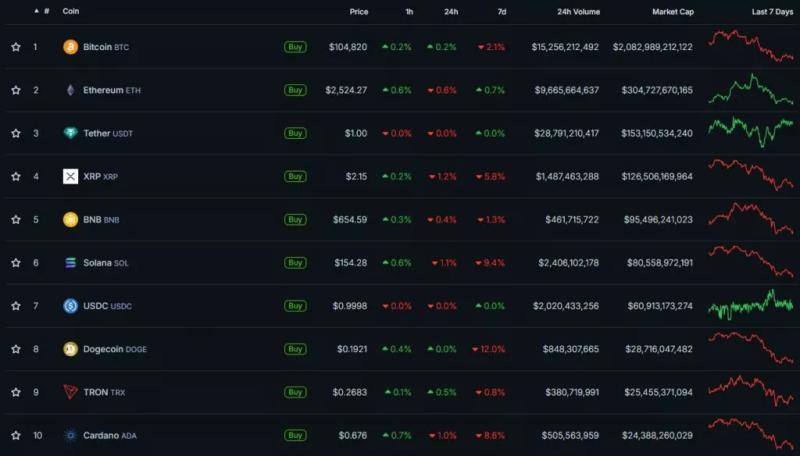Click the TRON triangle logo
Image resolution: width=800 pixels, height=456 pixels.
pos(70,392)
